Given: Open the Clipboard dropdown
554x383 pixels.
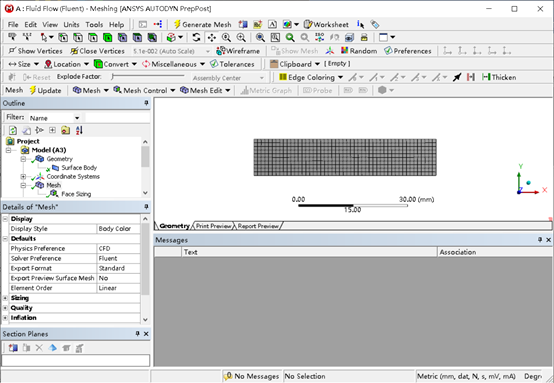Looking at the screenshot, I should [317, 64].
